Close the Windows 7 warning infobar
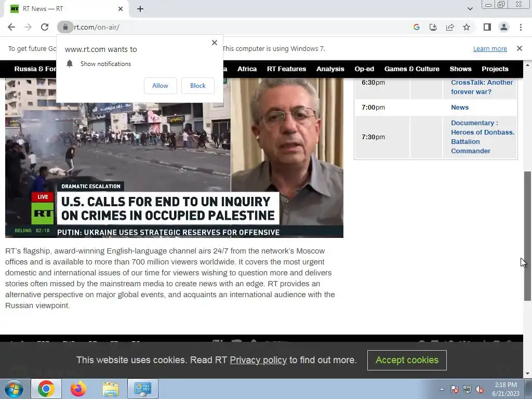The height and width of the screenshot is (399, 532). point(519,48)
